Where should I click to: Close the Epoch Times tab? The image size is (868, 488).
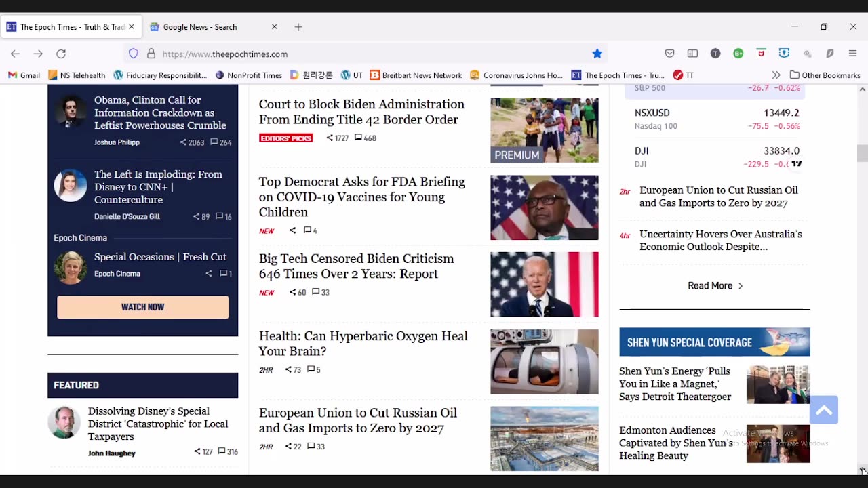[132, 27]
